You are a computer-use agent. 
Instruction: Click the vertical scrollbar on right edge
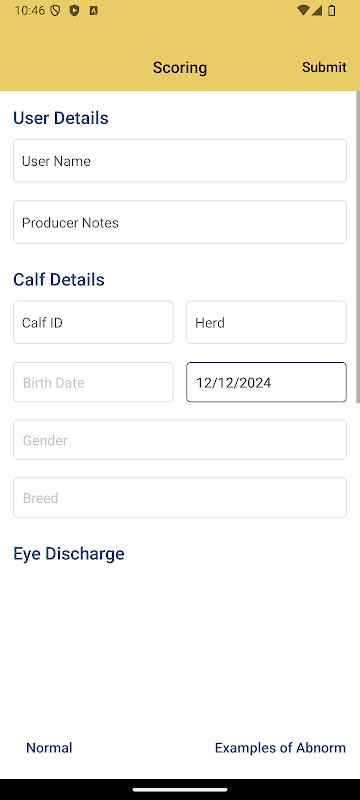coord(358,247)
